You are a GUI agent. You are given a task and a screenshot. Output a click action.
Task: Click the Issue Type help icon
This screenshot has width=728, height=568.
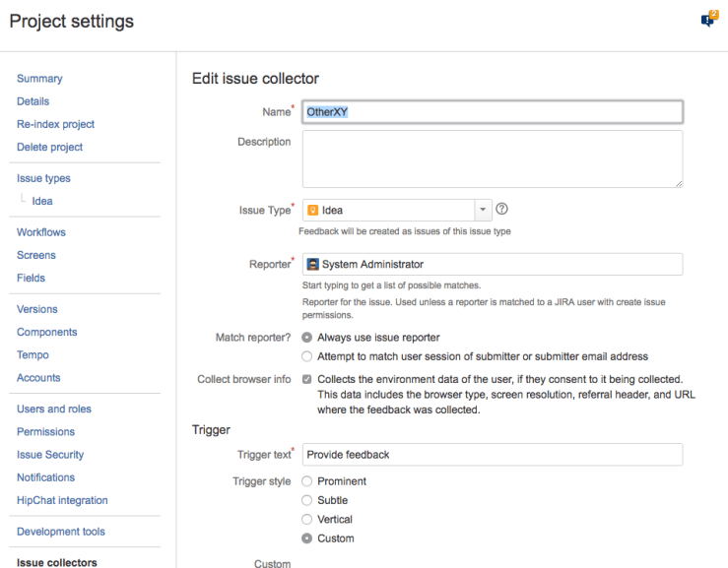(501, 210)
